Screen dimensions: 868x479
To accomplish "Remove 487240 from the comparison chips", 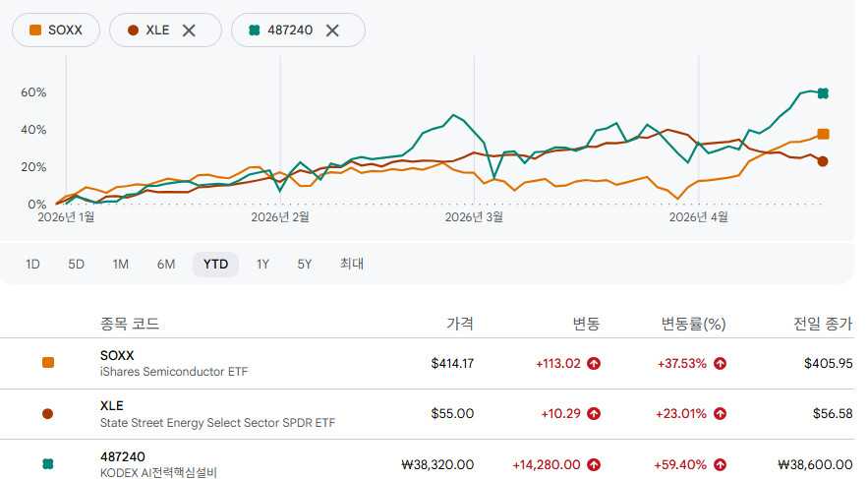I will coord(332,30).
